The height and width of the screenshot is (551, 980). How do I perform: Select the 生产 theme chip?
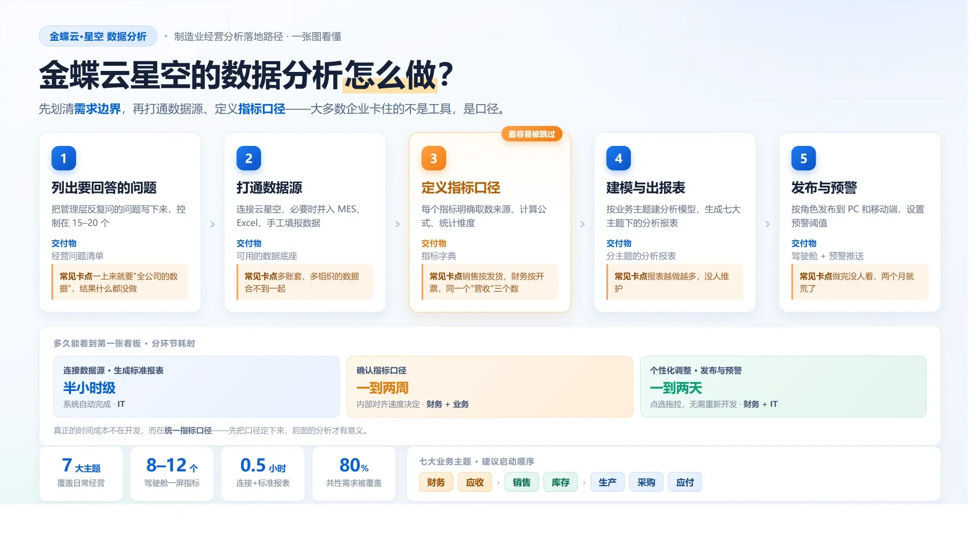(x=607, y=482)
